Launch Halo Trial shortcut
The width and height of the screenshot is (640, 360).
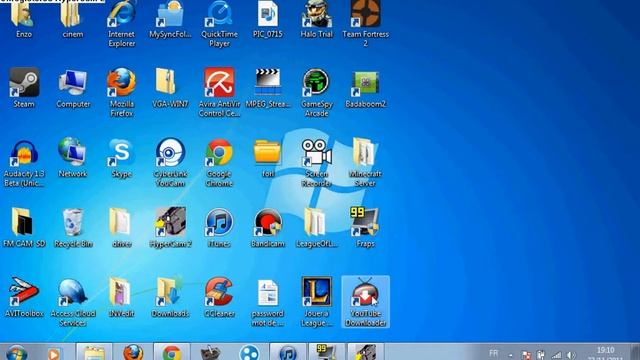point(316,19)
